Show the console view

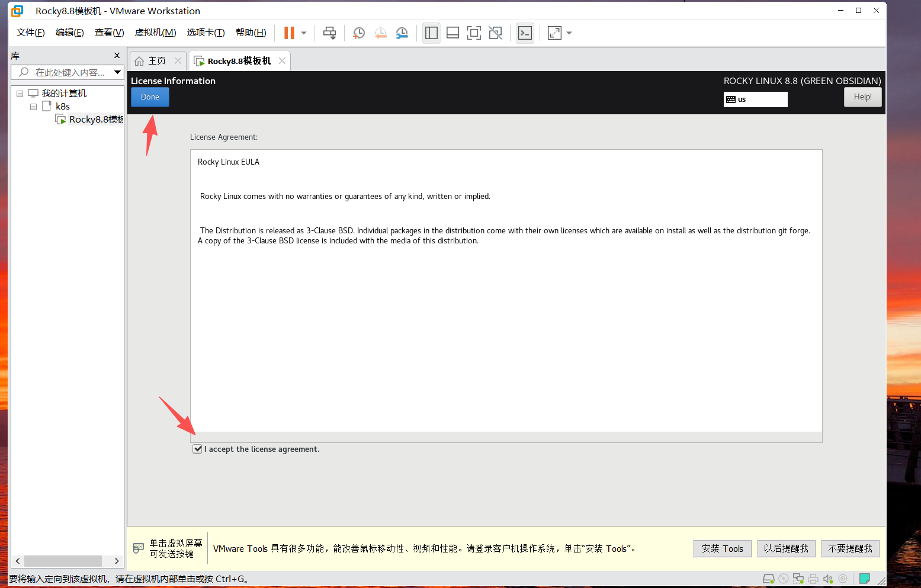click(525, 33)
